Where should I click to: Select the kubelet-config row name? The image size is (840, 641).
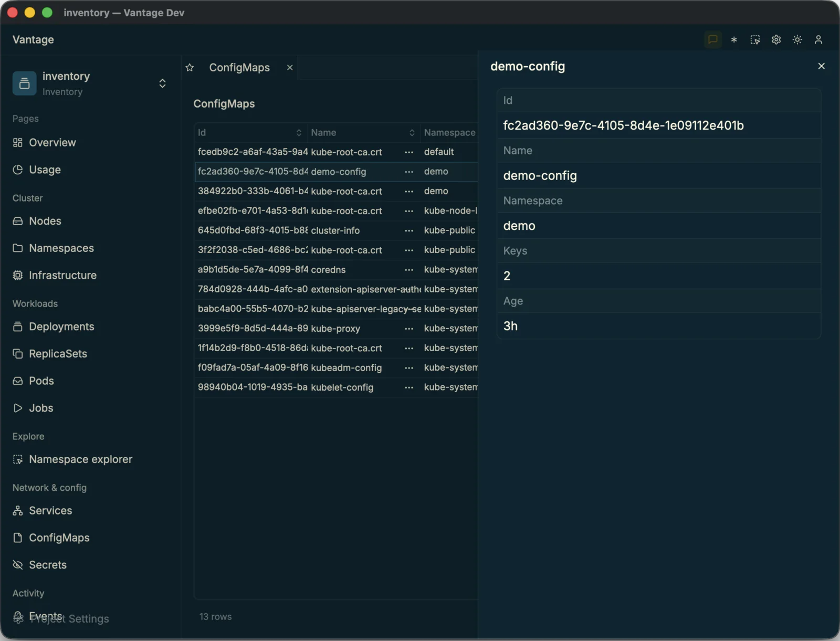click(x=342, y=387)
